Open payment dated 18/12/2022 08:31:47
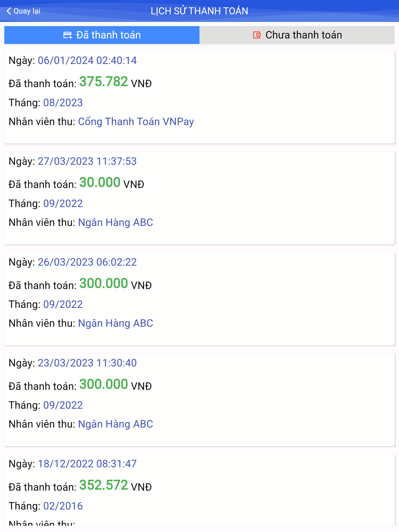Image resolution: width=399 pixels, height=532 pixels. click(x=87, y=464)
